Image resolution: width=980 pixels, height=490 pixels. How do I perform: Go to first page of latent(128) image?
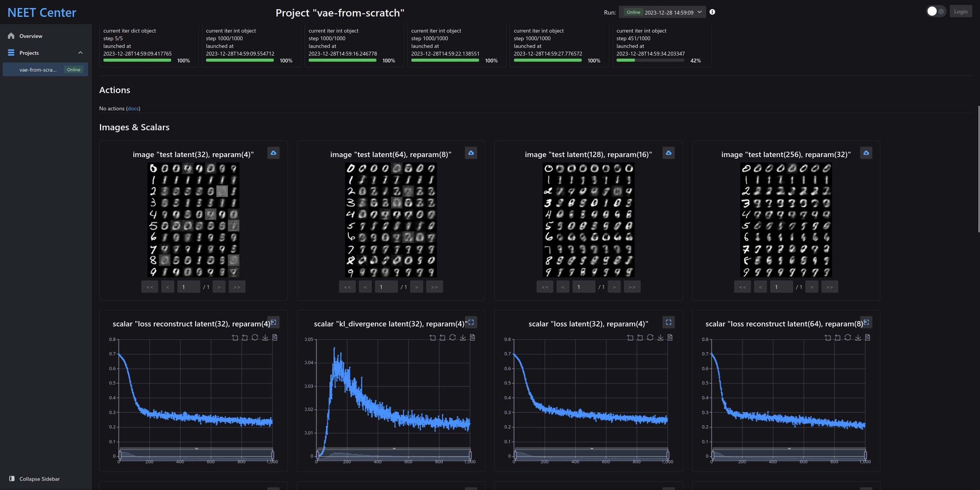pos(545,287)
